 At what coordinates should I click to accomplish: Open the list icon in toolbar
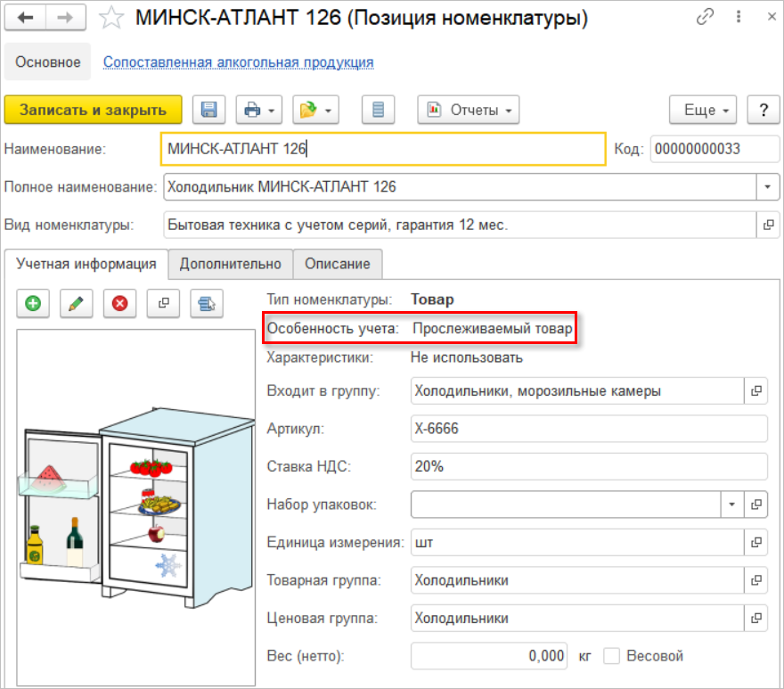coord(378,110)
